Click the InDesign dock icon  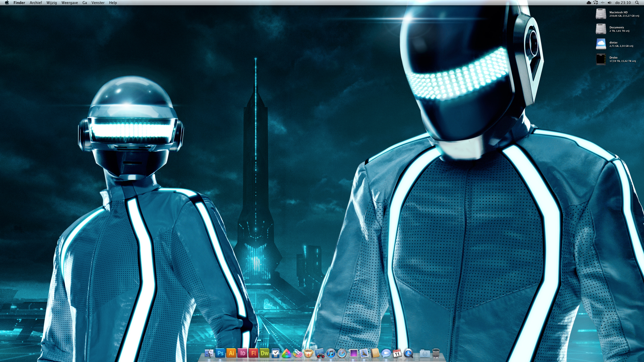pos(243,353)
